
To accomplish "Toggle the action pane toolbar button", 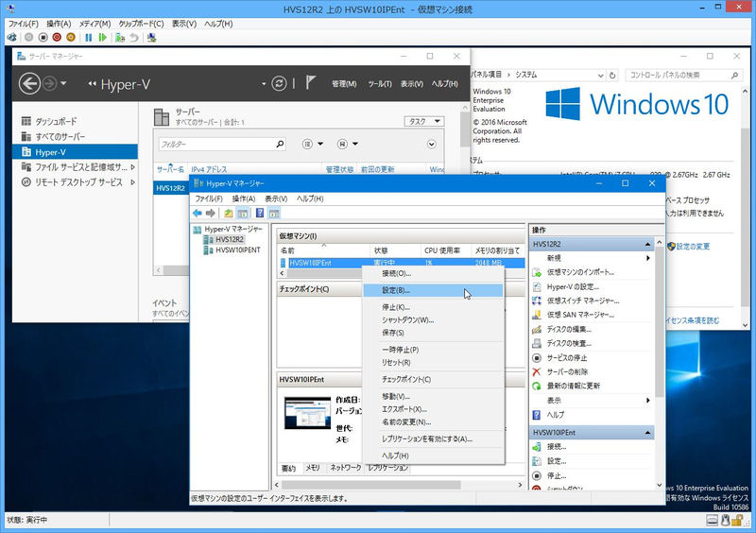I will (274, 213).
